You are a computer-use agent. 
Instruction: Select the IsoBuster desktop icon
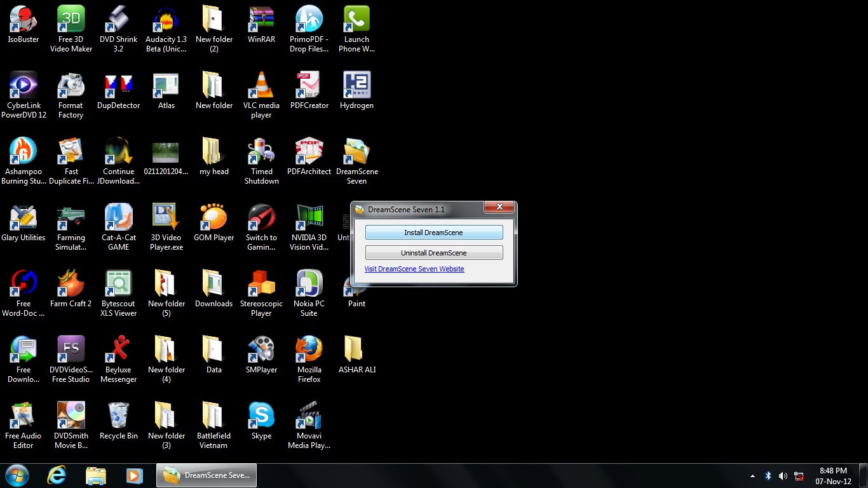point(24,25)
